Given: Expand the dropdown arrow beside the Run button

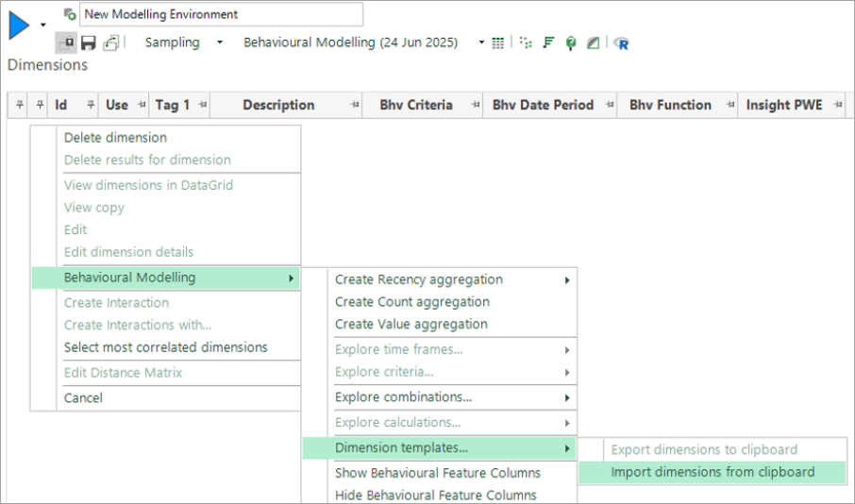Looking at the screenshot, I should point(42,25).
